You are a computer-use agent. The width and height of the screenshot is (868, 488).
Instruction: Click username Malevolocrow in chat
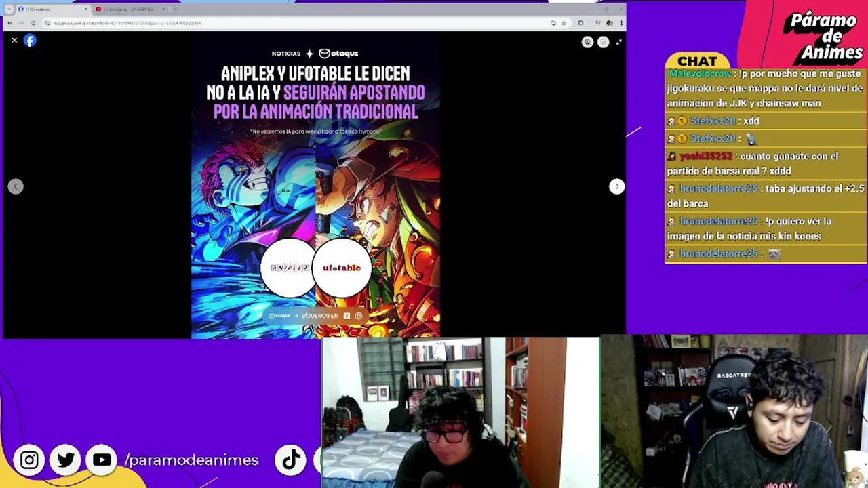(x=700, y=73)
